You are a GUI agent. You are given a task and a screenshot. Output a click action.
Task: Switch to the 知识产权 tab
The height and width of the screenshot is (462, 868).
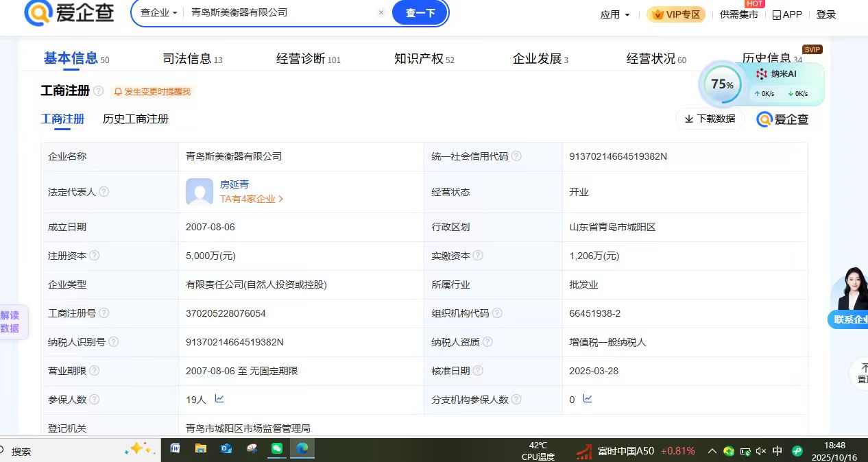(x=424, y=59)
